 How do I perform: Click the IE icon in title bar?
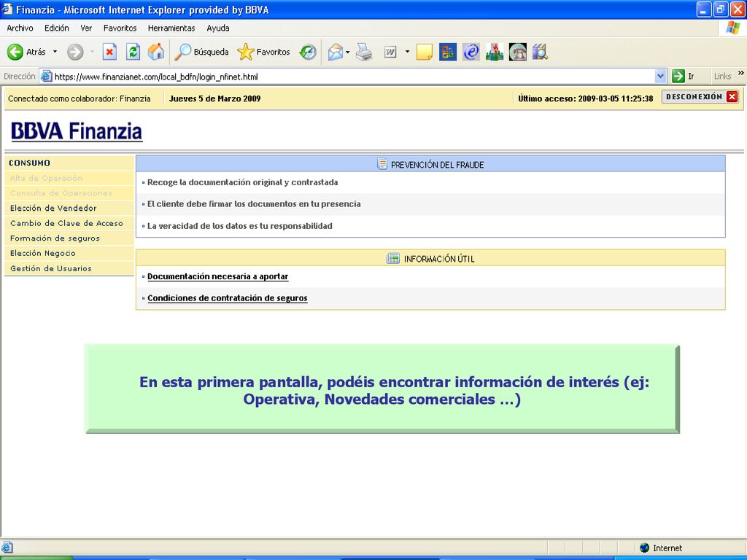[7, 9]
